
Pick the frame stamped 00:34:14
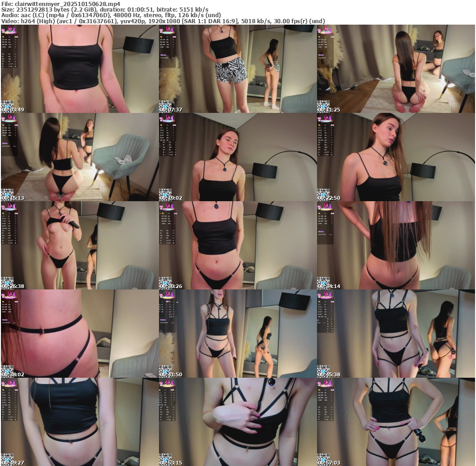pyautogui.click(x=396, y=245)
